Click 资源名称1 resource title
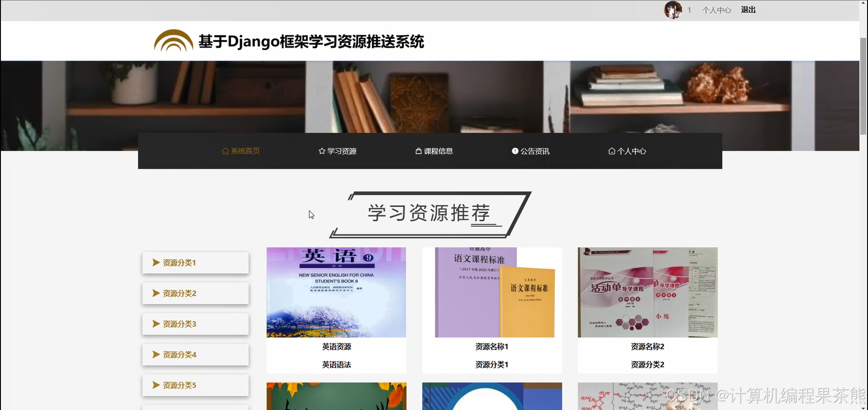Image resolution: width=868 pixels, height=410 pixels. pyautogui.click(x=492, y=347)
